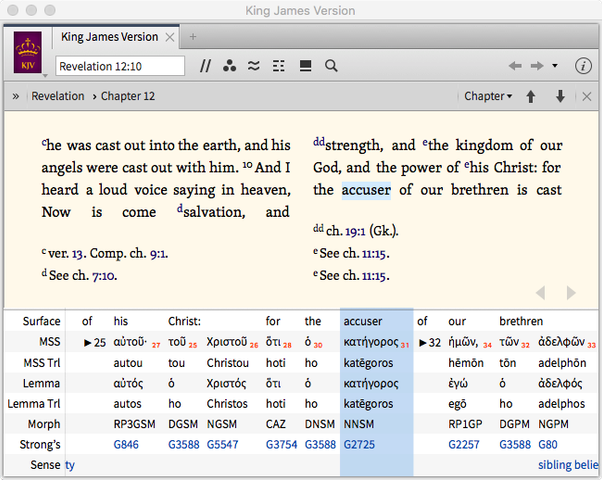Select King James Version tab
Screen dimensions: 602x480
pos(109,37)
